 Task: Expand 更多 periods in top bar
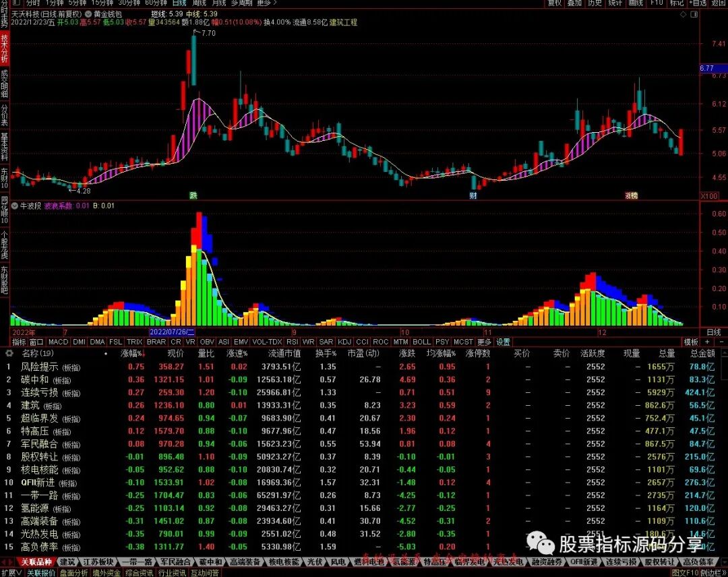266,3
